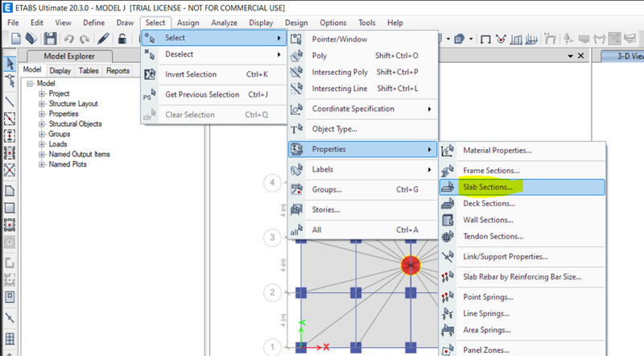Expand the Structural Objects node
This screenshot has height=356, width=644.
point(42,124)
